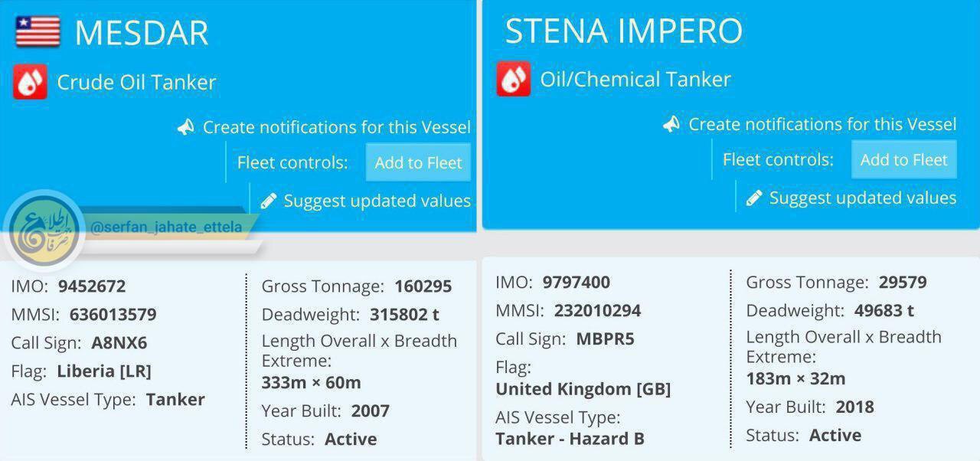The width and height of the screenshot is (980, 461).
Task: Suggest updated values for STENA IMPERO
Action: click(862, 198)
